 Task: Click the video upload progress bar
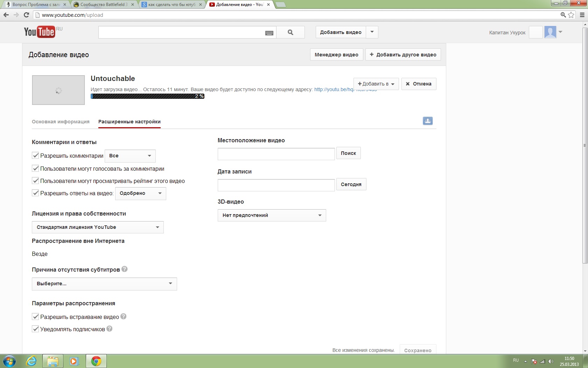tap(147, 96)
